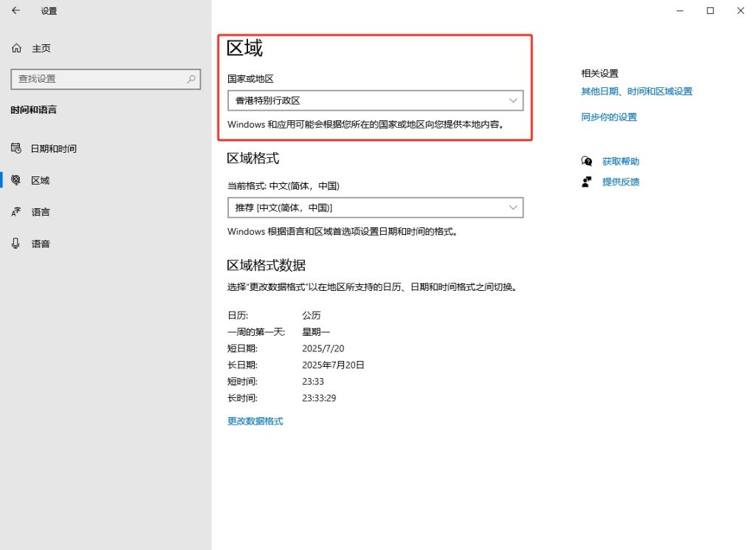The image size is (756, 550).
Task: Click the 提供反馈 person icon
Action: (x=587, y=182)
